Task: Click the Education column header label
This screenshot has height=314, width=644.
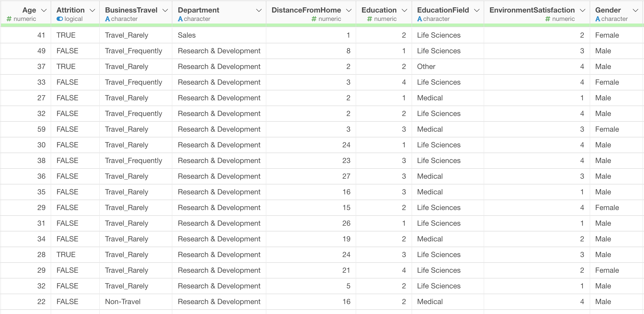Action: click(379, 10)
